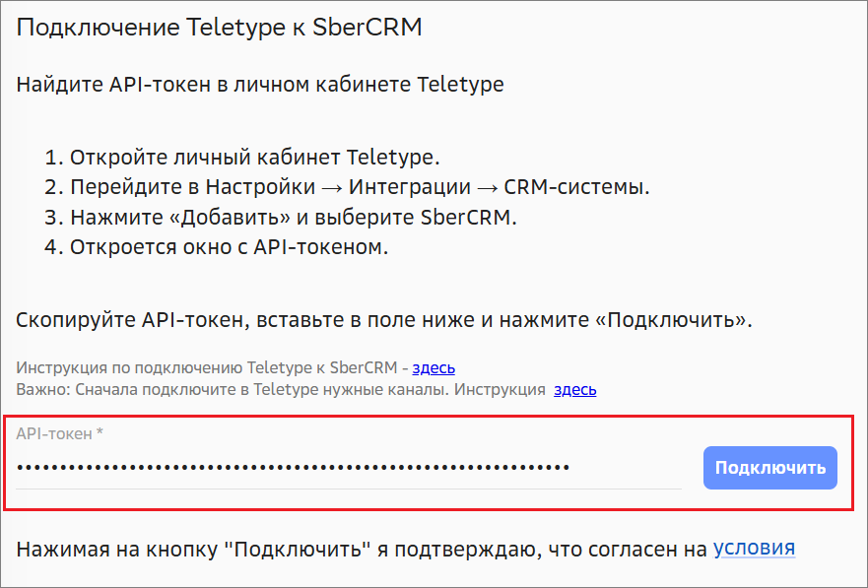Click the word 'Настройки' in step 2
Image resolution: width=868 pixels, height=588 pixels.
click(260, 187)
